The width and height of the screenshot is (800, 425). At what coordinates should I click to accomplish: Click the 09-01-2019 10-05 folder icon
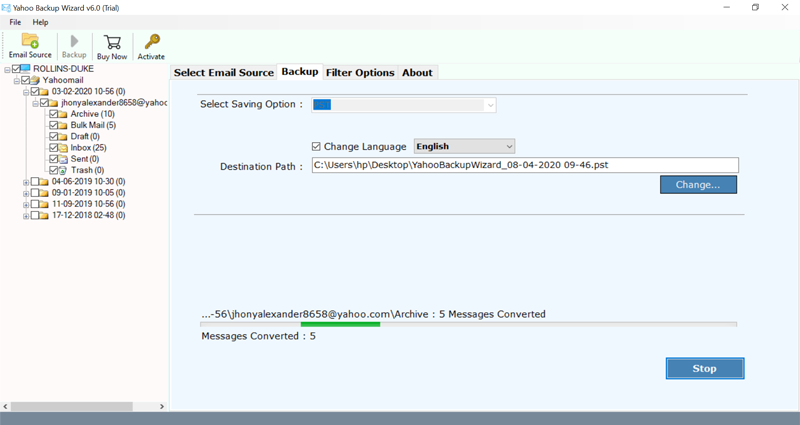[44, 192]
